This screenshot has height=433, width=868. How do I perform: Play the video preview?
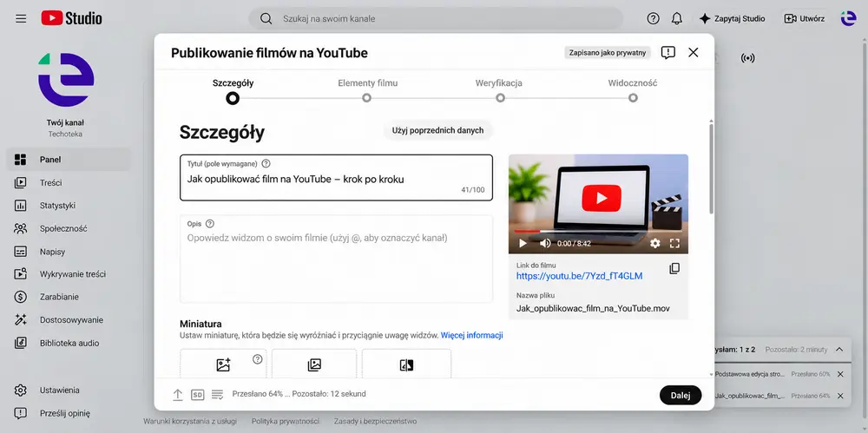click(522, 243)
